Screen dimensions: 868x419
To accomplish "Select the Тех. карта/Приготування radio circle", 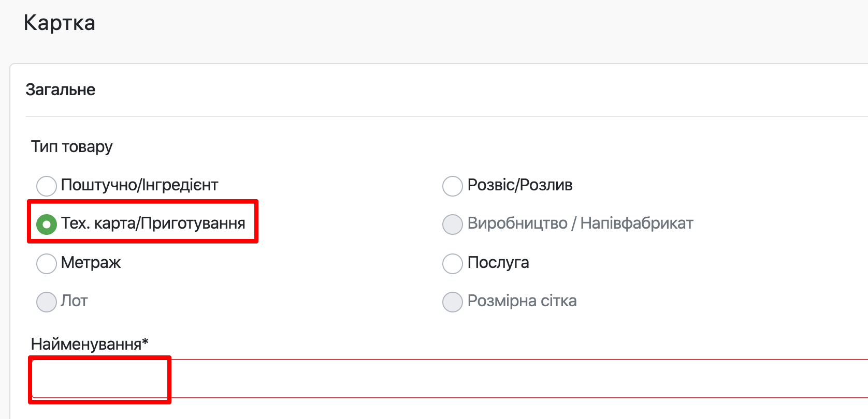I will [x=46, y=224].
